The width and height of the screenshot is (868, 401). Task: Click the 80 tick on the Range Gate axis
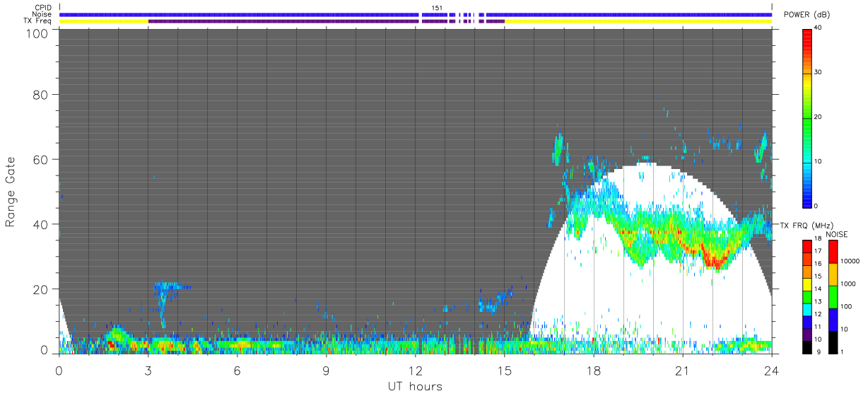click(40, 94)
